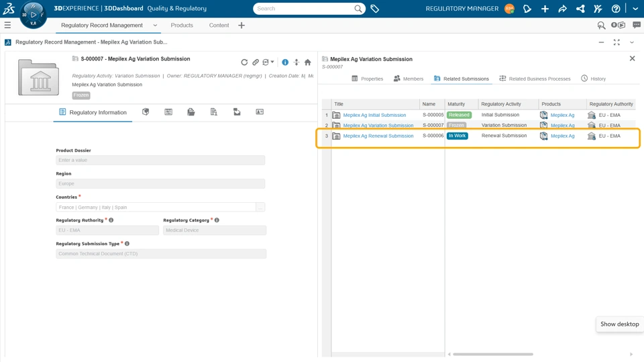Toggle the information panel icon

[x=285, y=62]
